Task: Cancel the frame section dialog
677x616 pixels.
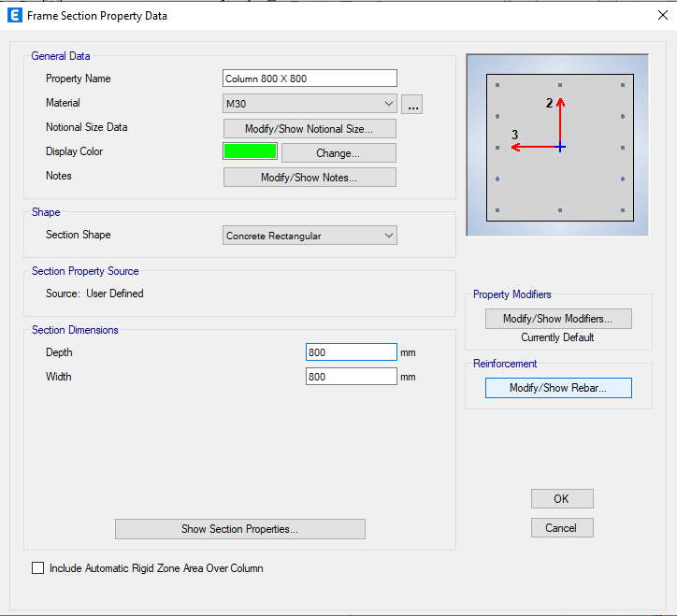Action: tap(561, 528)
